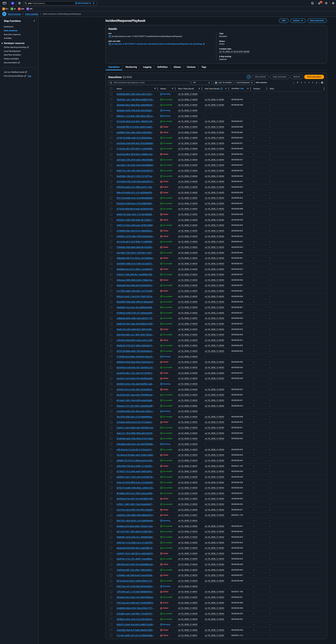The height and width of the screenshot is (644, 336).
Task: Check the f1414fec execution row
Action: (x=111, y=636)
